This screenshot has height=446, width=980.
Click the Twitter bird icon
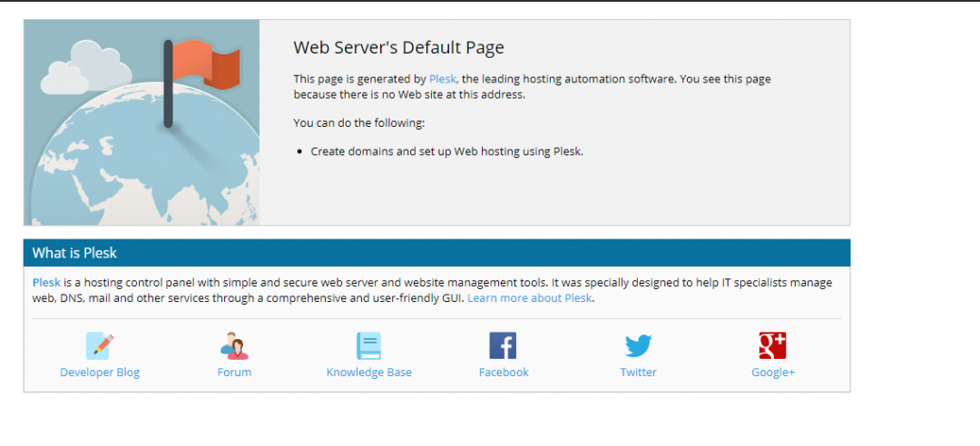coord(638,345)
